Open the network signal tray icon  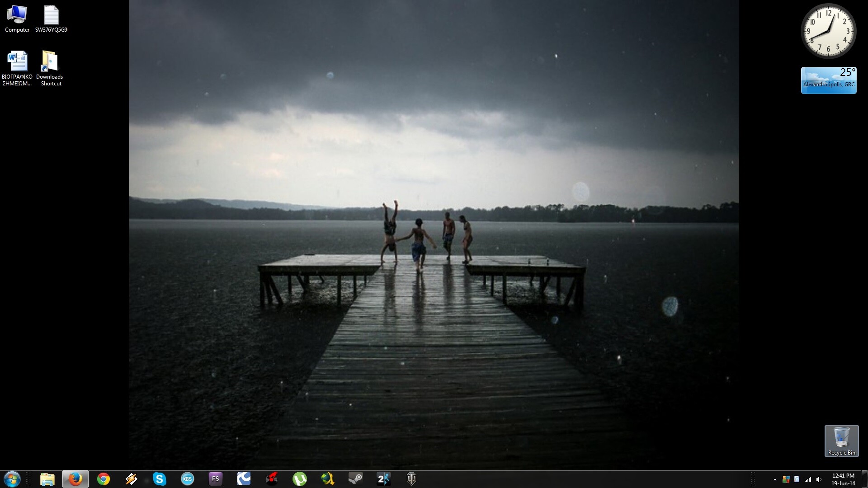808,479
